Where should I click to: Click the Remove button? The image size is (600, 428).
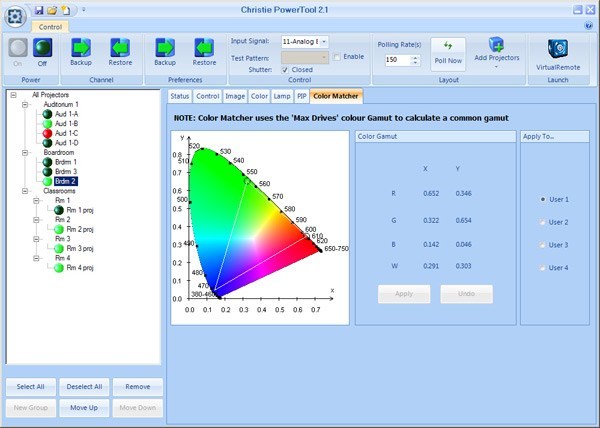pos(138,387)
